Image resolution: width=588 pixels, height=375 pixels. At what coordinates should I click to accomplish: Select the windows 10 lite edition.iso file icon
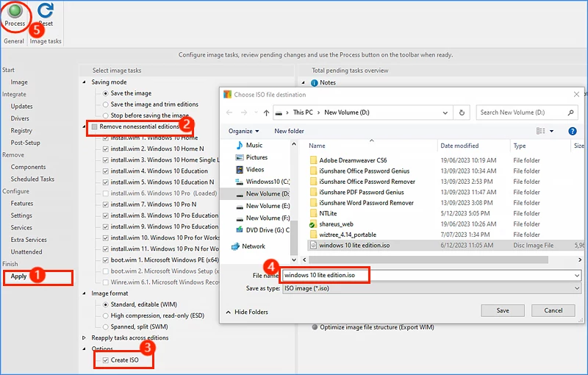(x=314, y=246)
